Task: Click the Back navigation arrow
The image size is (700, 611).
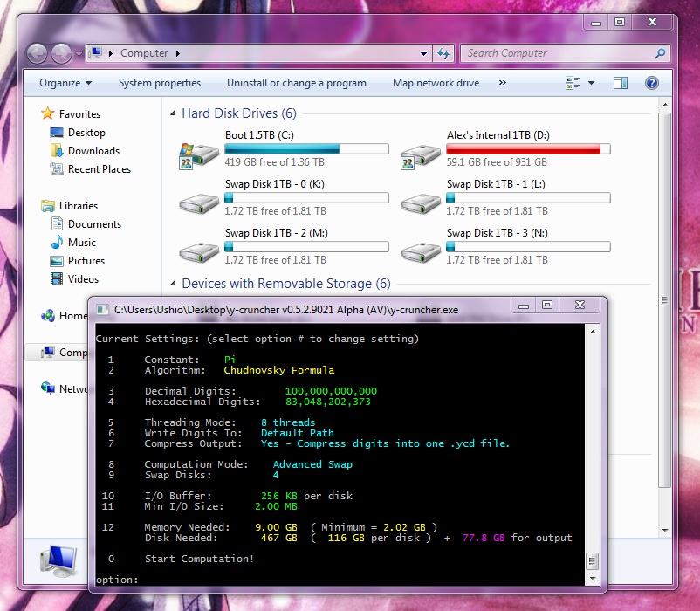Action: tap(38, 53)
